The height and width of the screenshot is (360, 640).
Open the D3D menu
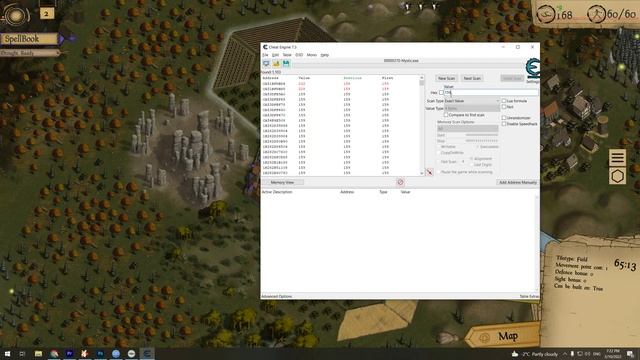pyautogui.click(x=299, y=55)
